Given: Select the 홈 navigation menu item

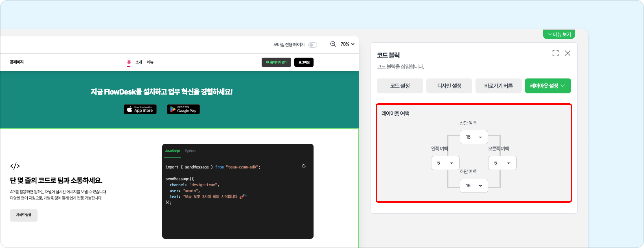Looking at the screenshot, I should click(x=129, y=62).
